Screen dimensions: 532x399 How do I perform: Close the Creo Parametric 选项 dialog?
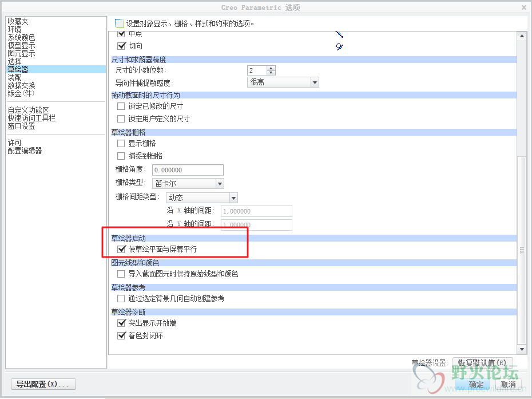click(x=524, y=7)
